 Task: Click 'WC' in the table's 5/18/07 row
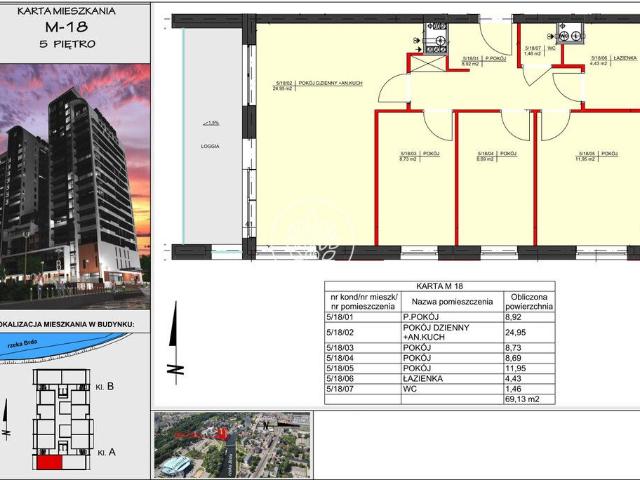click(410, 389)
